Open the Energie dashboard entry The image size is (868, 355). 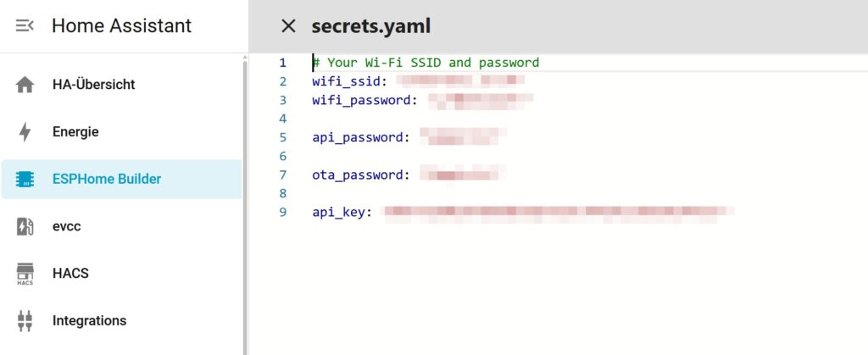[x=75, y=132]
